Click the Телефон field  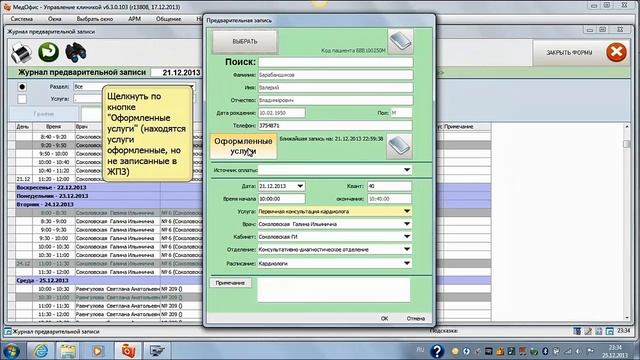pyautogui.click(x=335, y=125)
